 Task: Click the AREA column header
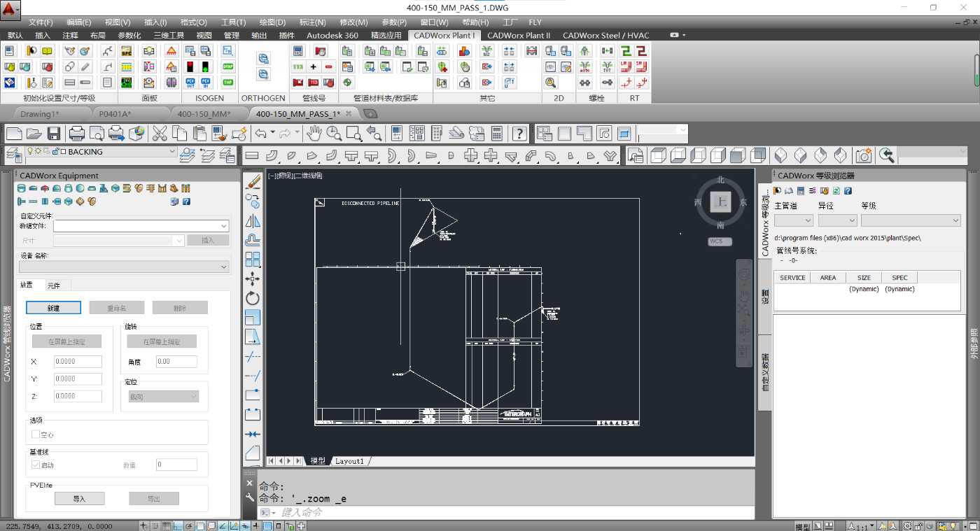coord(828,278)
